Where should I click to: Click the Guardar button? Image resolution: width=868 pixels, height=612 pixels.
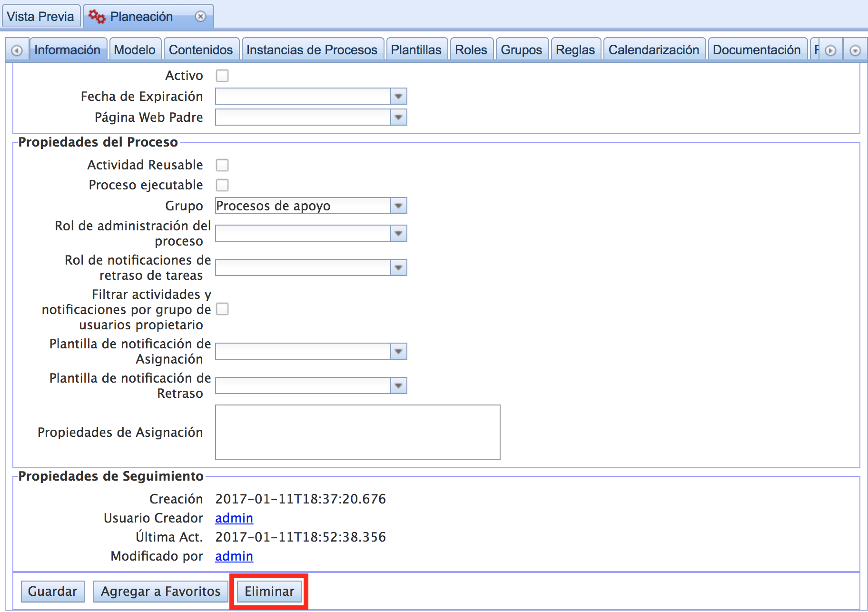[53, 592]
